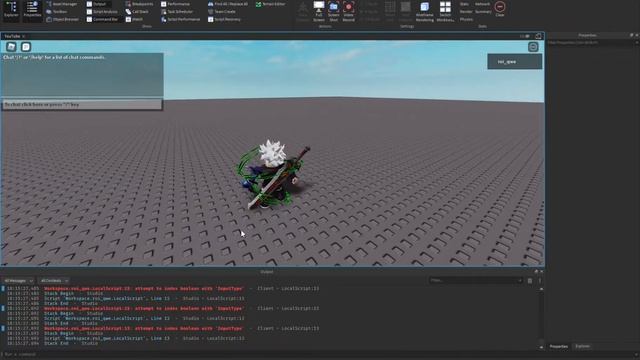This screenshot has height=360, width=640.
Task: Start Video Record
Action: click(349, 11)
